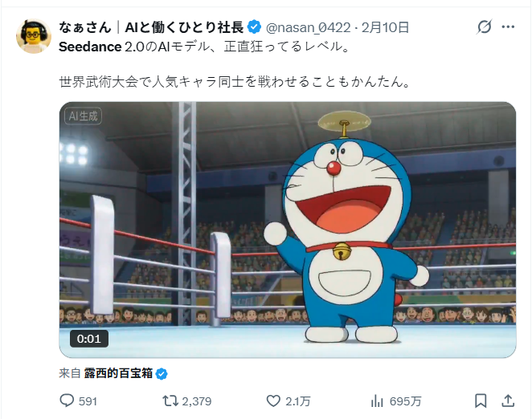Click the 695万 views count
Viewport: 532px width, 419px height.
[x=405, y=401]
